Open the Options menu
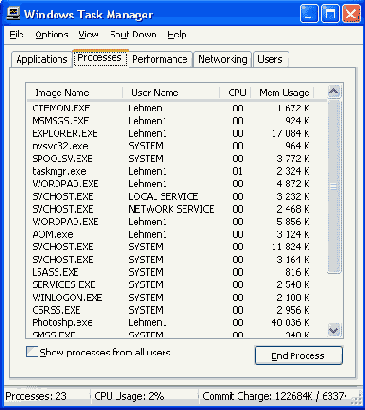365x410 pixels. (52, 34)
